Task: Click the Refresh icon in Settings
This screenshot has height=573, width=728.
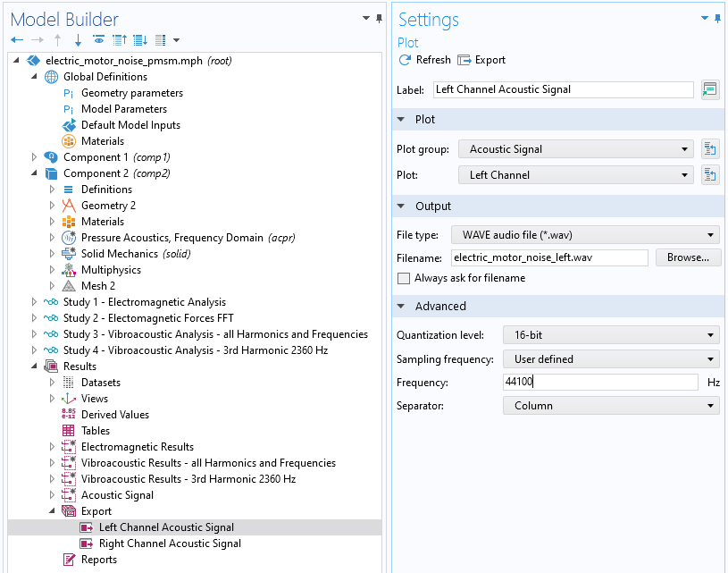Action: pyautogui.click(x=405, y=60)
